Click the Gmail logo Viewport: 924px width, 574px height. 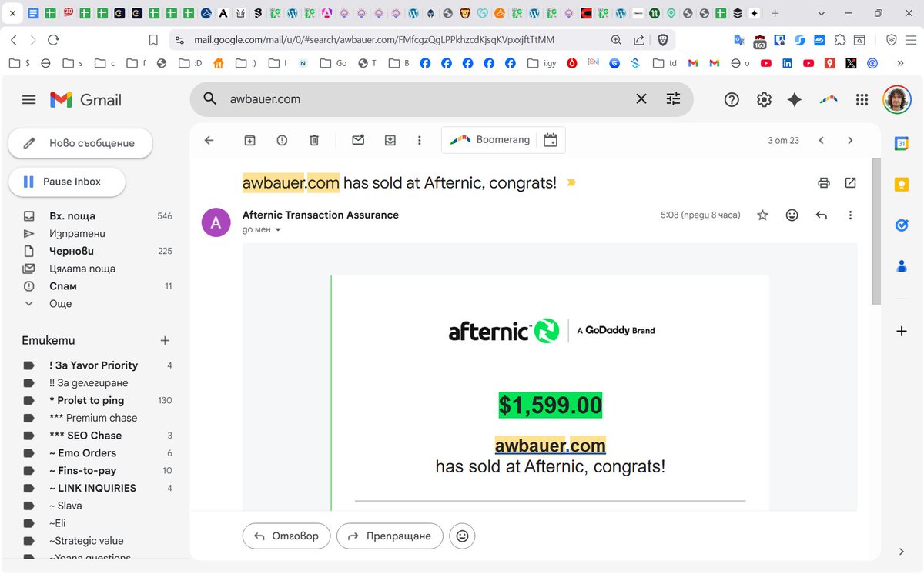point(86,99)
